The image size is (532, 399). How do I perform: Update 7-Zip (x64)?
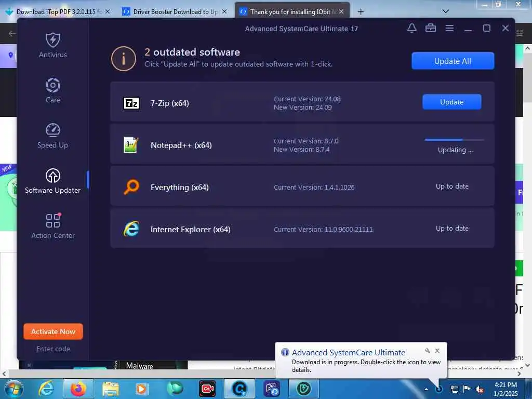click(451, 102)
